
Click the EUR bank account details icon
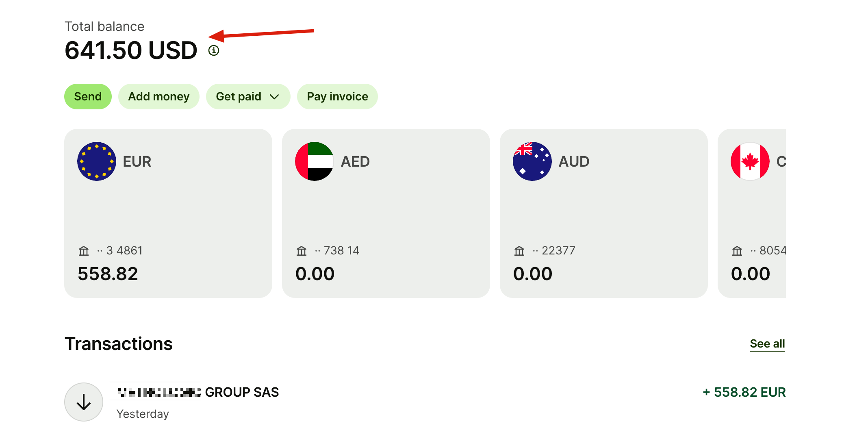pyautogui.click(x=84, y=251)
